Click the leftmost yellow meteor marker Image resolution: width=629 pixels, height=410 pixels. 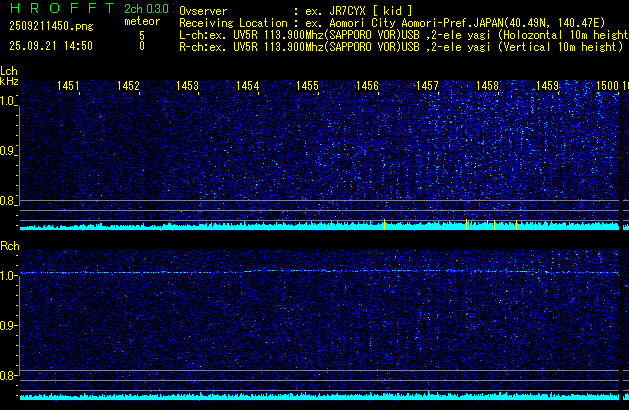coord(384,225)
